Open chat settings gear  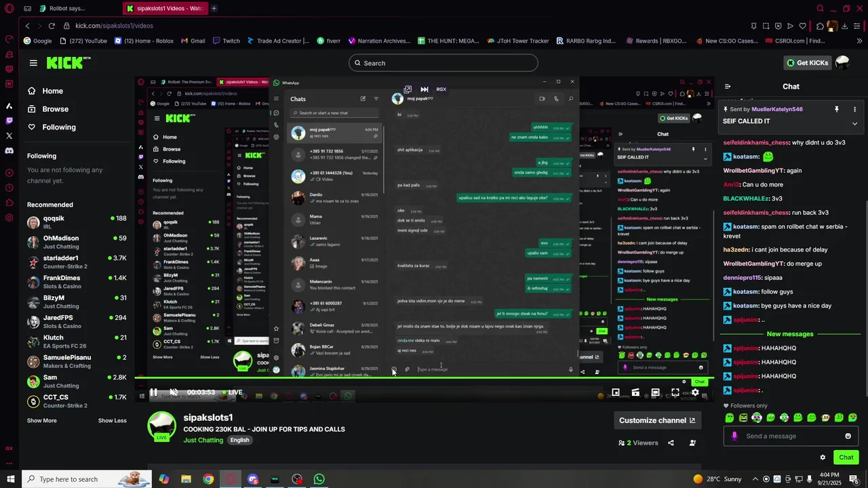pos(823,457)
